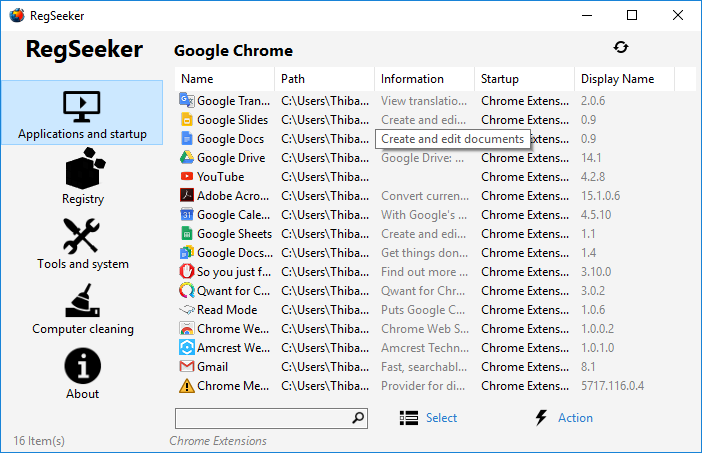This screenshot has width=702, height=453.
Task: Click the search magnifier icon
Action: coord(358,418)
